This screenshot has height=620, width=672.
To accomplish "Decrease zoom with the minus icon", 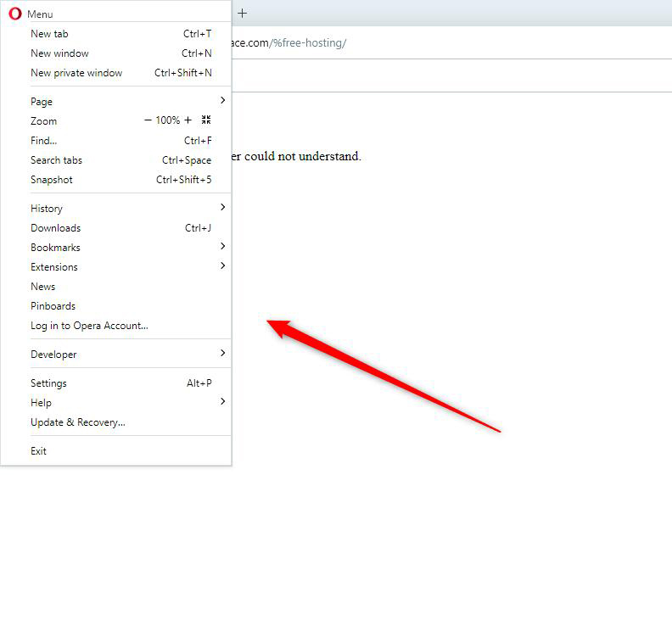I will click(x=148, y=120).
